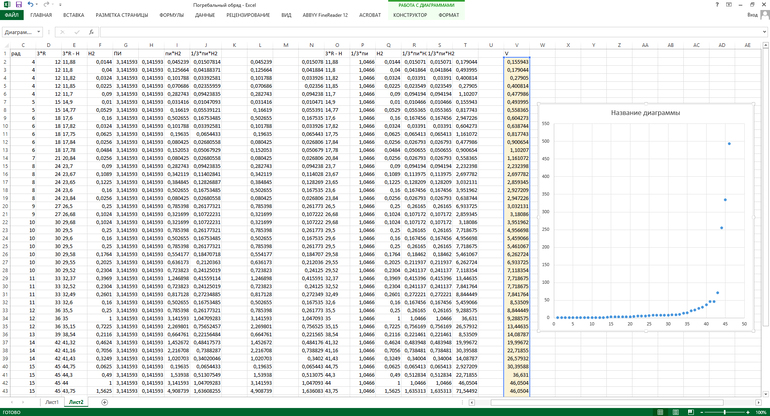Click the chart title Название диаграммы
This screenshot has width=770, height=416.
(x=645, y=112)
